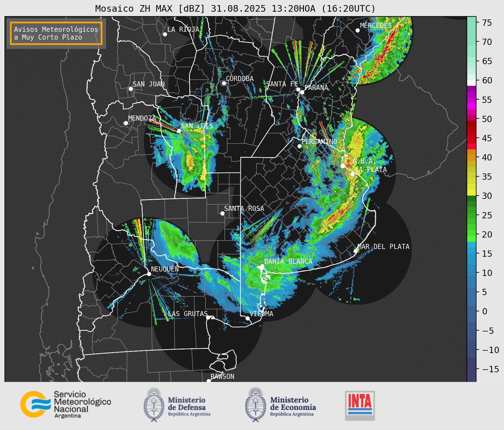Click the C.A.B.A. city marker dot
Viewport: 504px width, 430px height.
(343, 166)
